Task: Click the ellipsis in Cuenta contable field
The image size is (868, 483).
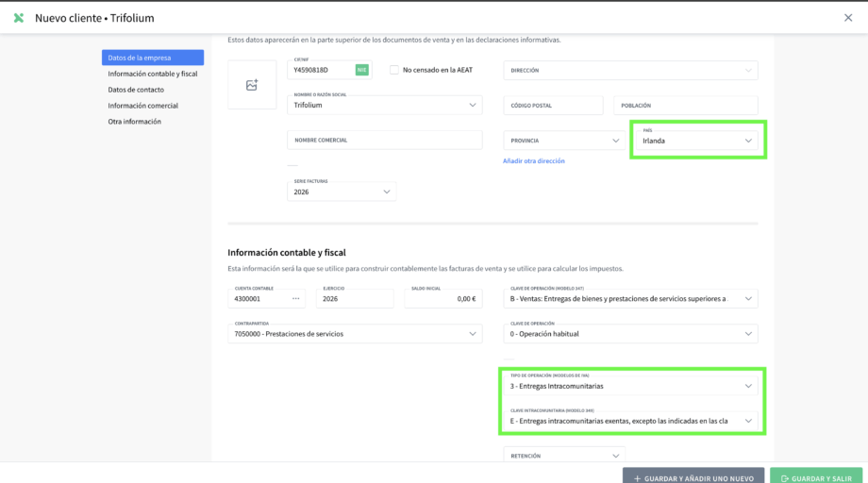Action: (x=297, y=299)
